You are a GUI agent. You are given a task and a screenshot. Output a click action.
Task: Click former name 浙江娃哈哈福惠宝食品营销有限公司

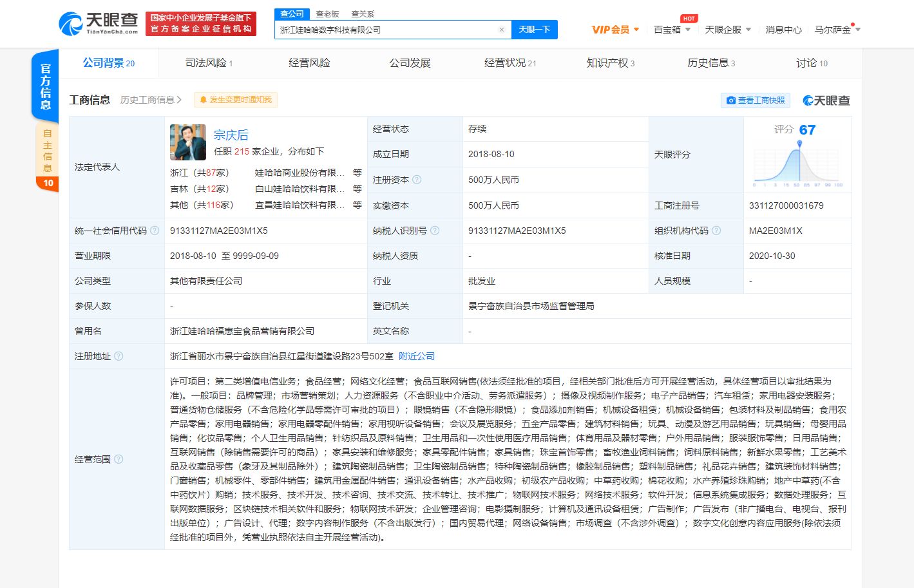click(x=242, y=331)
